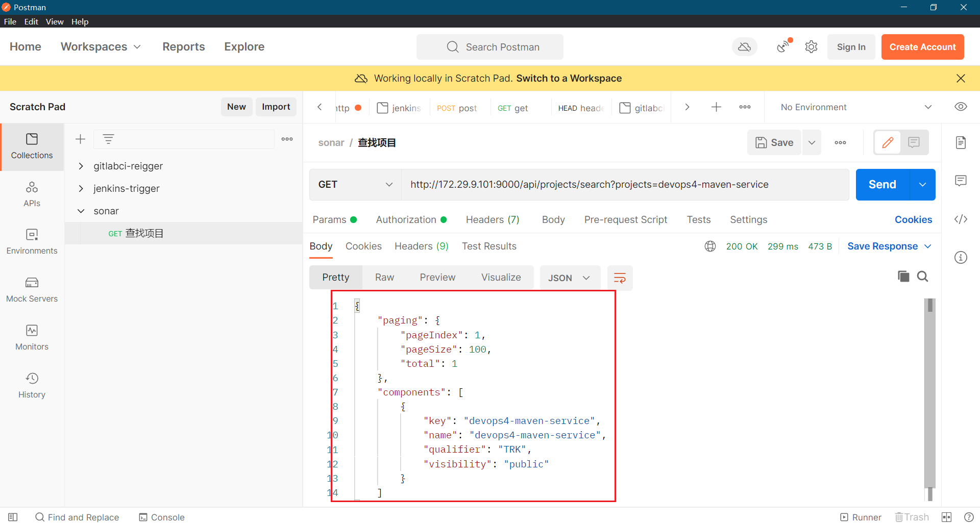The width and height of the screenshot is (980, 523).
Task: Open request more options dots beside Save
Action: [x=840, y=142]
